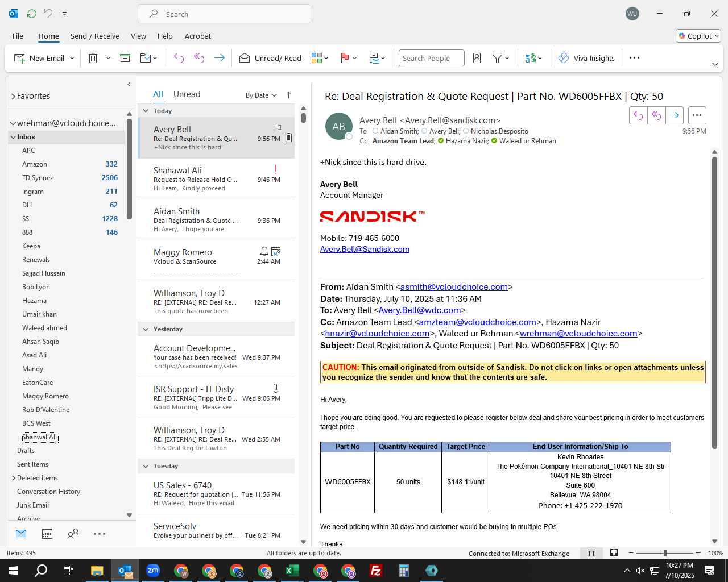Viewport: 728px width, 582px height.
Task: Click the Archive icon in ribbon
Action: point(125,58)
